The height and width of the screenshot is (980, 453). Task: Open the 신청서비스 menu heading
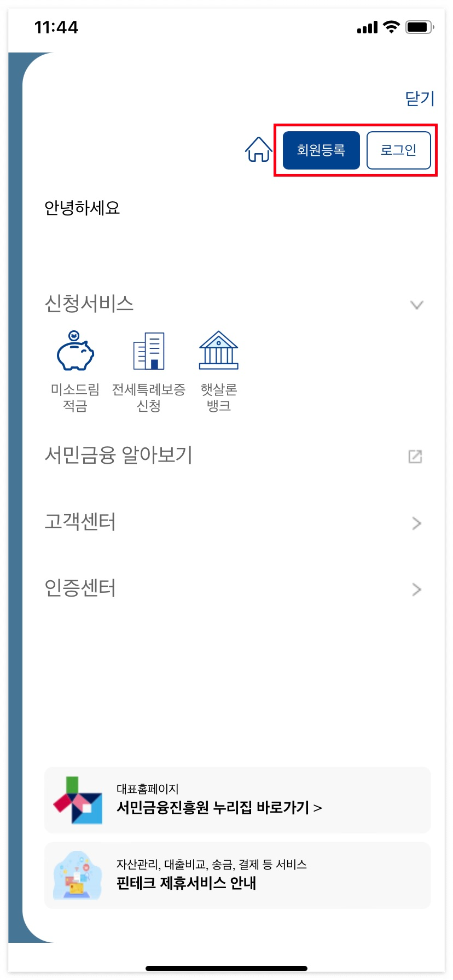tap(89, 304)
